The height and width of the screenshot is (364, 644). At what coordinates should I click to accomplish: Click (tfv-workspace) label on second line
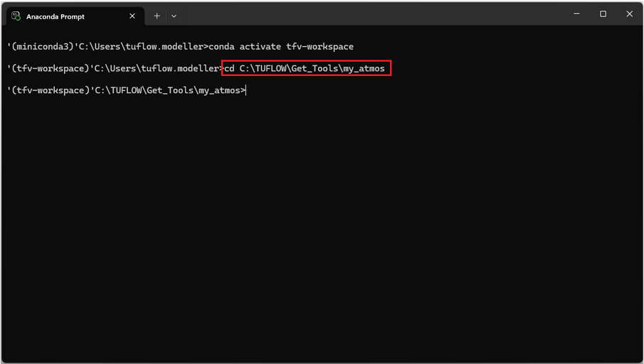pyautogui.click(x=48, y=68)
